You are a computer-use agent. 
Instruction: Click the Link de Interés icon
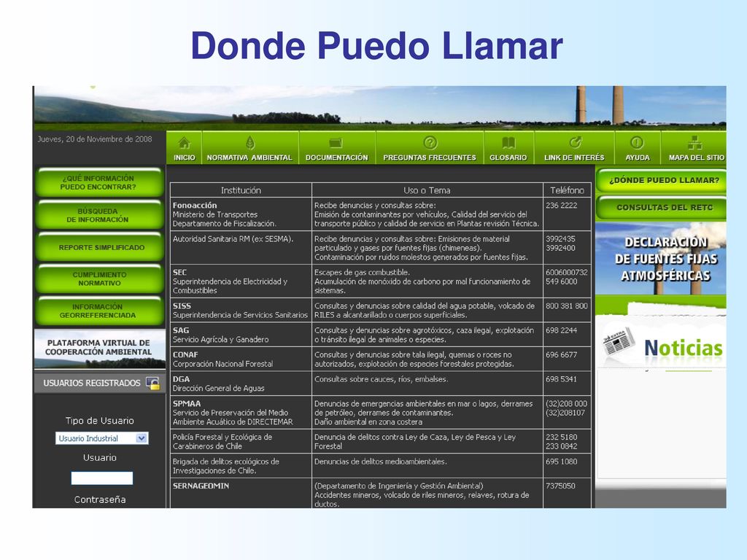coord(575,142)
